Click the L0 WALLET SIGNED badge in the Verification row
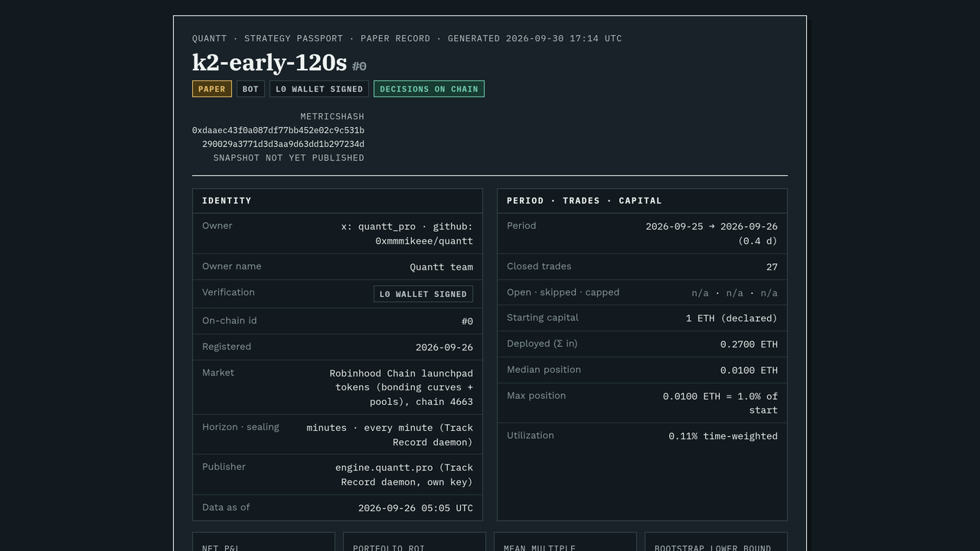This screenshot has width=980, height=551. (x=423, y=294)
